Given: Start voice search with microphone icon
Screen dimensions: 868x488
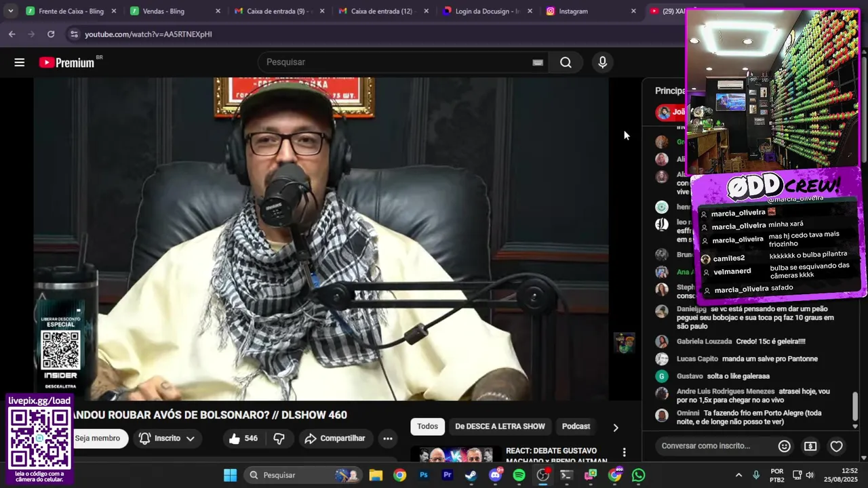Looking at the screenshot, I should tap(602, 62).
